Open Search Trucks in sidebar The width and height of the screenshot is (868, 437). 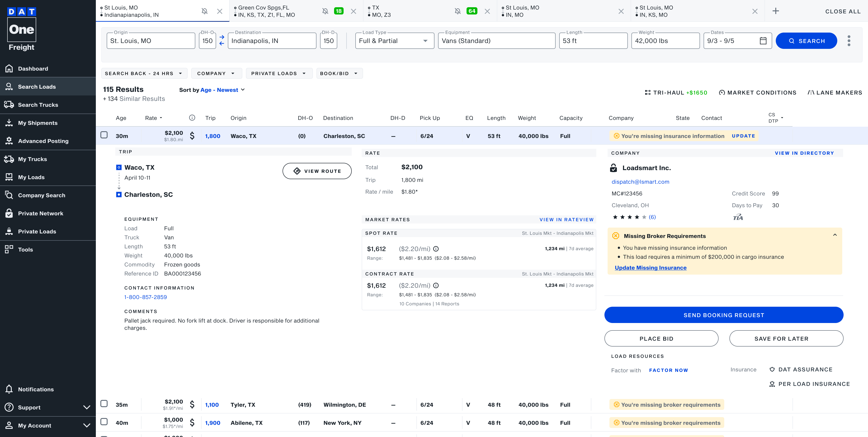pos(38,105)
